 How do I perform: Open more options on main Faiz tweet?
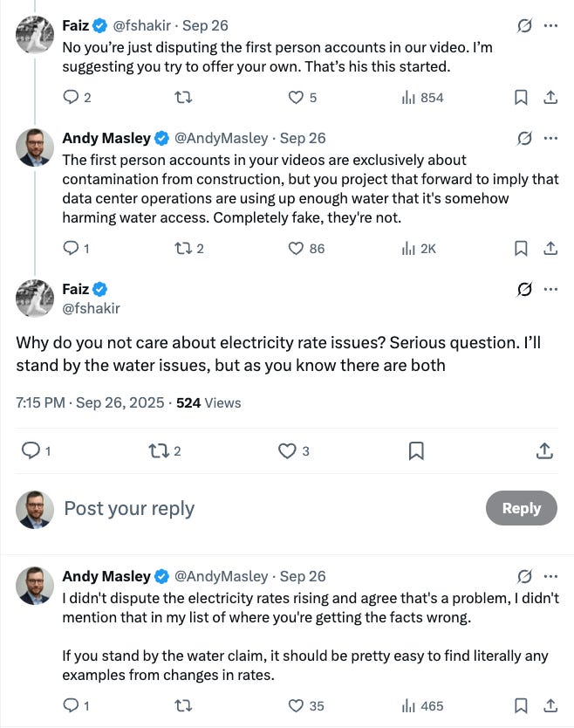point(550,289)
